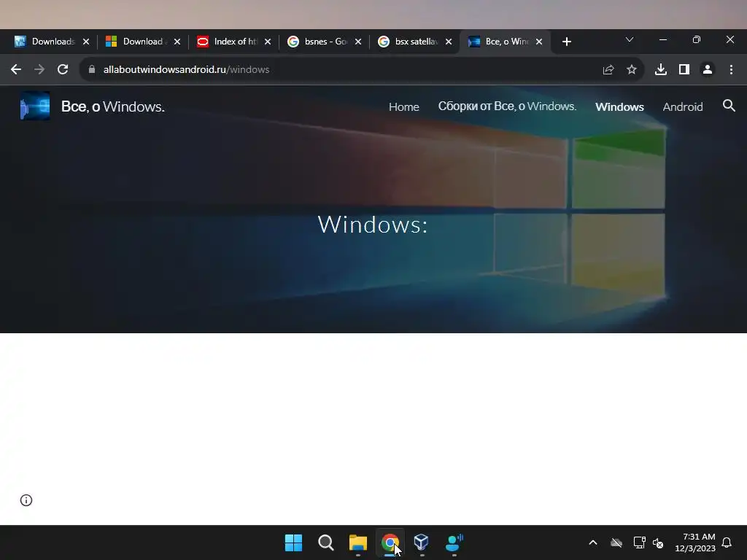Open the website search magnifier icon
Image resolution: width=747 pixels, height=560 pixels.
[729, 106]
